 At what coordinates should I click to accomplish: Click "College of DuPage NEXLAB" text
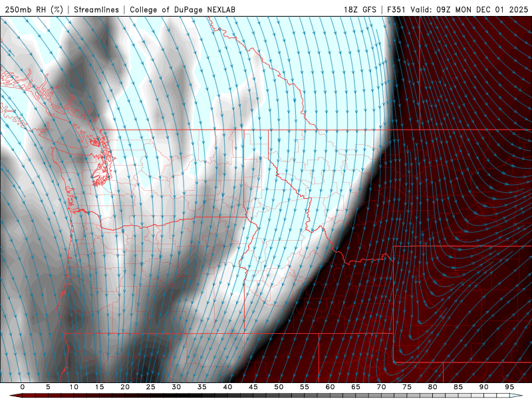tap(182, 10)
